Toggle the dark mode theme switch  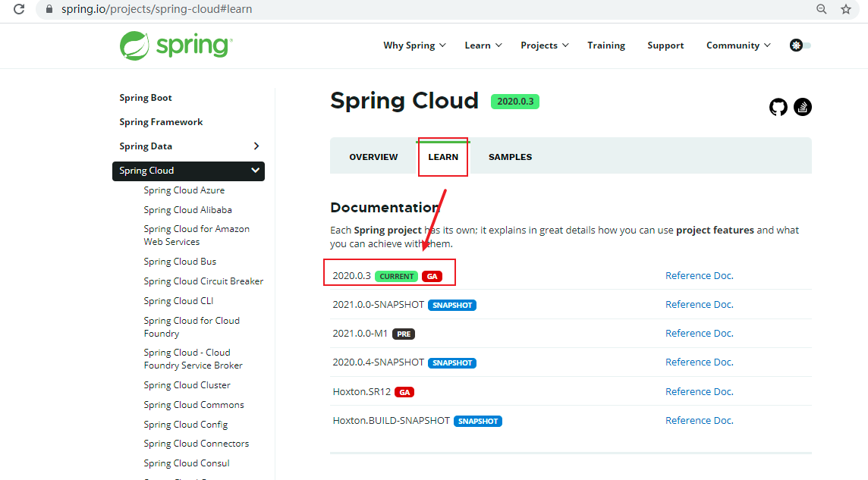pos(800,45)
